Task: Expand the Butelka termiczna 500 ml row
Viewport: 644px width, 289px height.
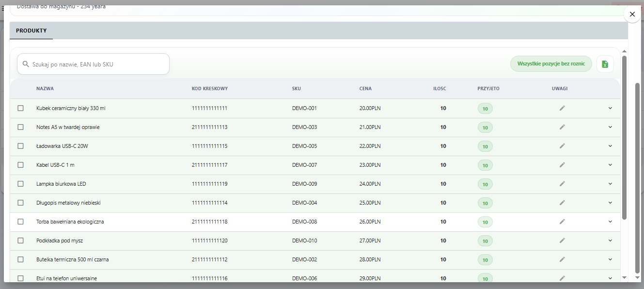Action: tap(610, 259)
